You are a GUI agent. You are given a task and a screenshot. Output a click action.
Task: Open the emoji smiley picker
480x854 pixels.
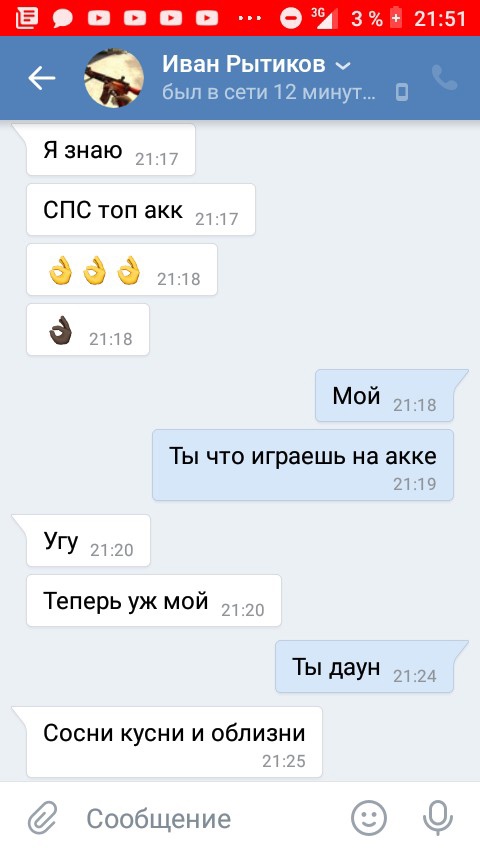[369, 818]
